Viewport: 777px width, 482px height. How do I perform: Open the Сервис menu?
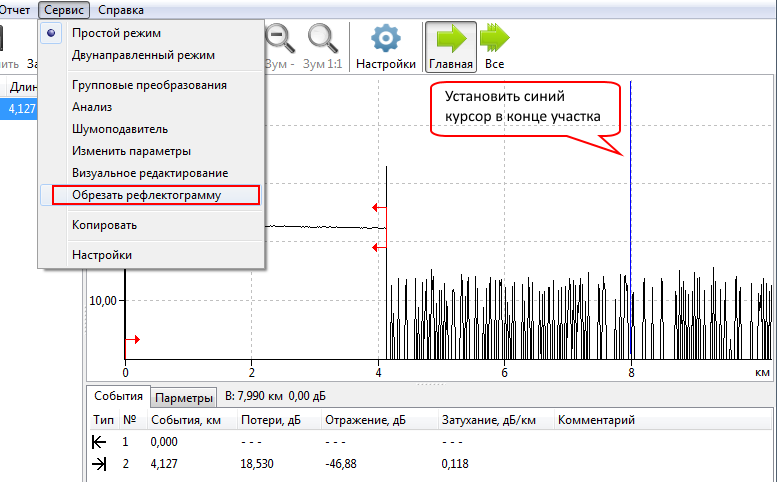click(x=65, y=9)
